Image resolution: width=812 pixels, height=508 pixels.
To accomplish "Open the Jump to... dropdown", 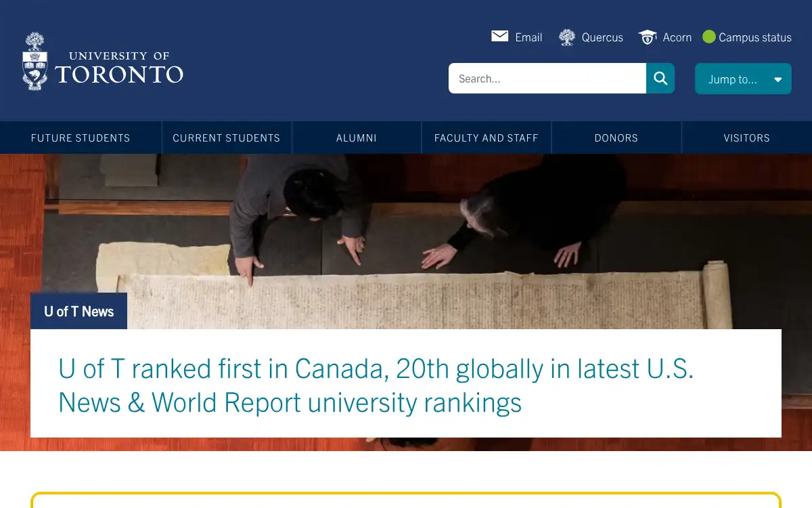I will (x=743, y=79).
